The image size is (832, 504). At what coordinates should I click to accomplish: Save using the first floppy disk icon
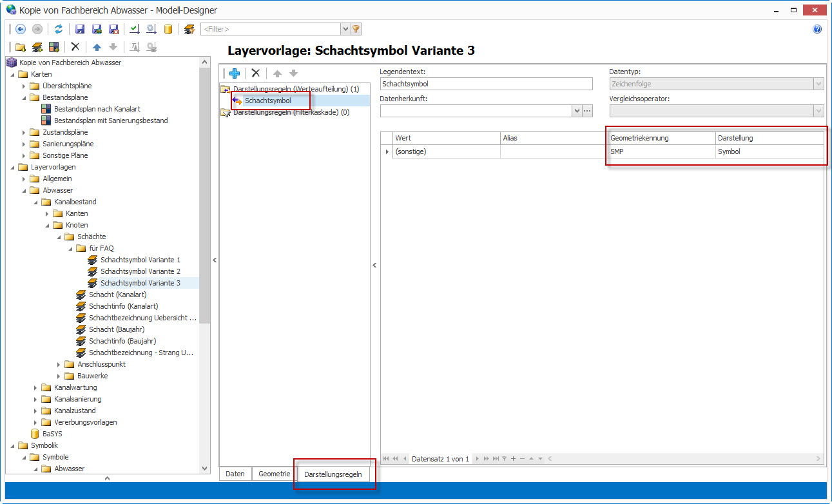click(x=80, y=29)
